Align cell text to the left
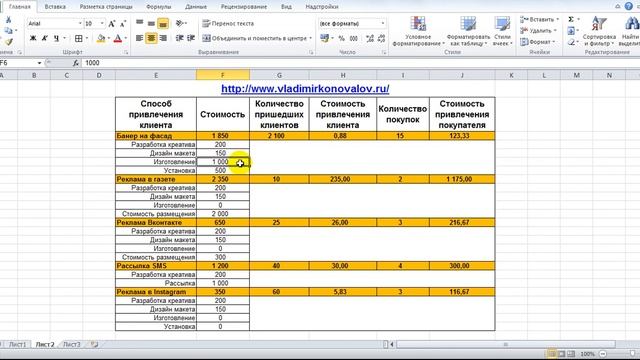The height and width of the screenshot is (360, 640). click(140, 38)
